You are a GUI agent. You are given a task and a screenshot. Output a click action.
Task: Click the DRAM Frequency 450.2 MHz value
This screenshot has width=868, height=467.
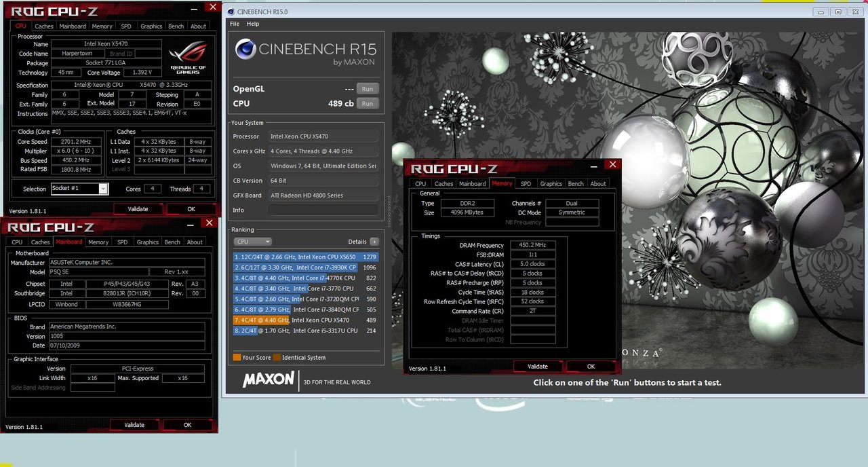pos(532,245)
